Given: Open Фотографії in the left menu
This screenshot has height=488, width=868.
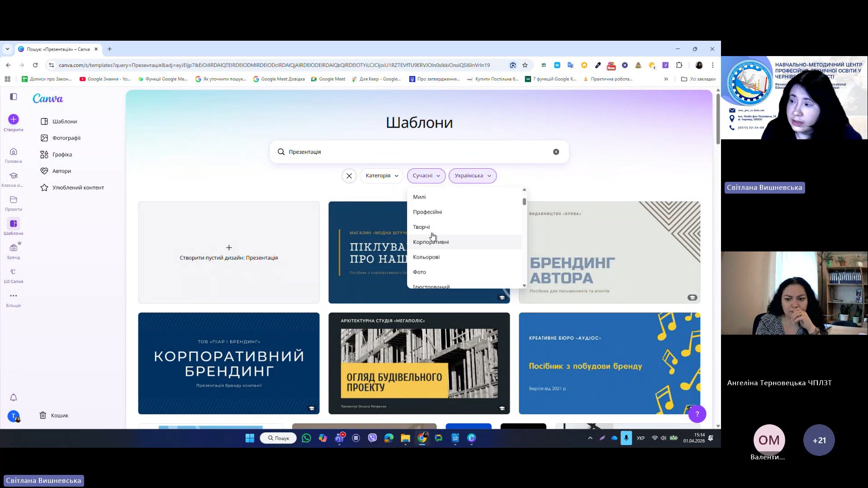Looking at the screenshot, I should coord(66,138).
